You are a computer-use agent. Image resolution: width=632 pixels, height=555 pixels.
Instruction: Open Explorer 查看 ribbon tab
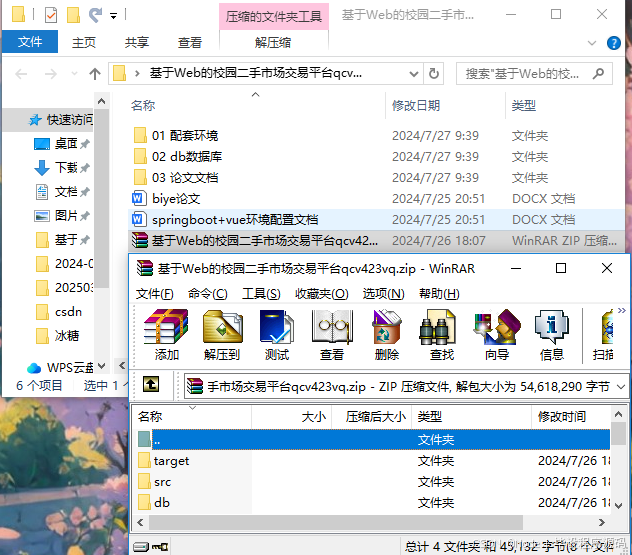pyautogui.click(x=190, y=42)
